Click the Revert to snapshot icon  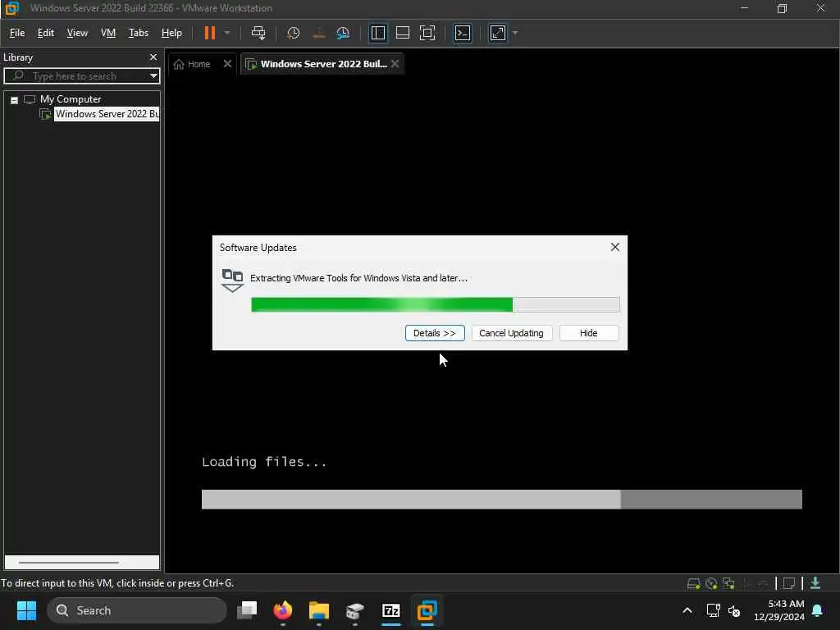319,33
